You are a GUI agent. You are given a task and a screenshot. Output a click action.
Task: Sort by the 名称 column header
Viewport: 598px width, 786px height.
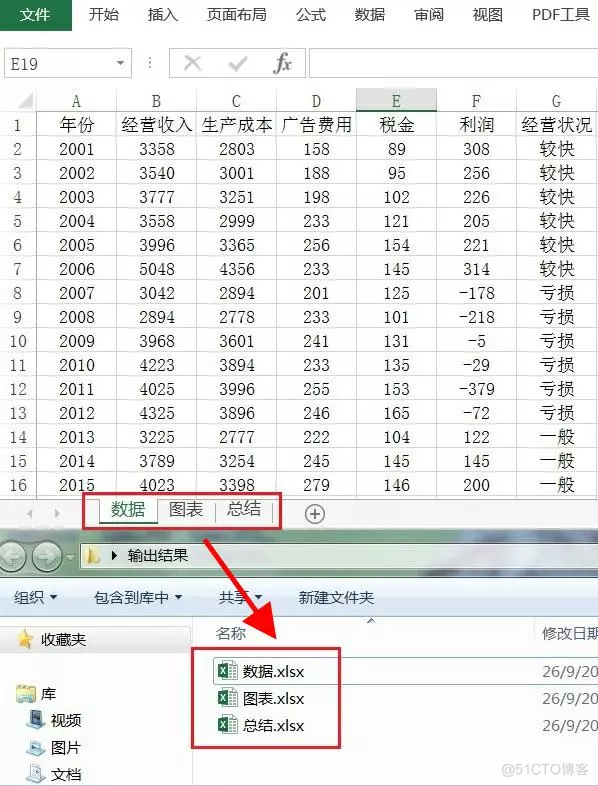(231, 634)
